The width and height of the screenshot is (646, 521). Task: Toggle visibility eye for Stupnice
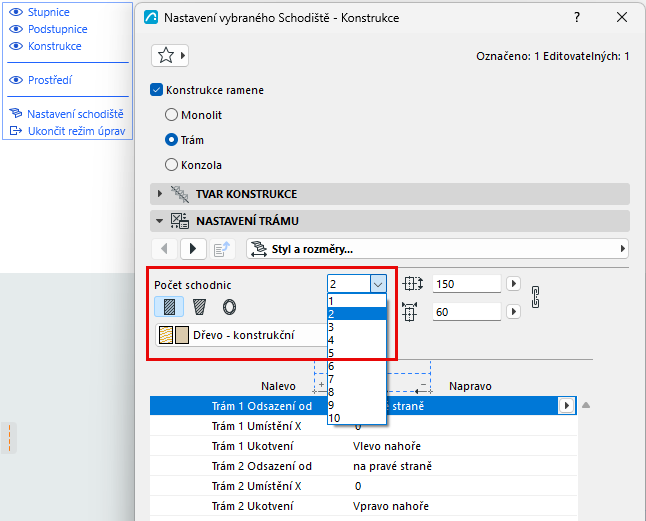coord(16,12)
